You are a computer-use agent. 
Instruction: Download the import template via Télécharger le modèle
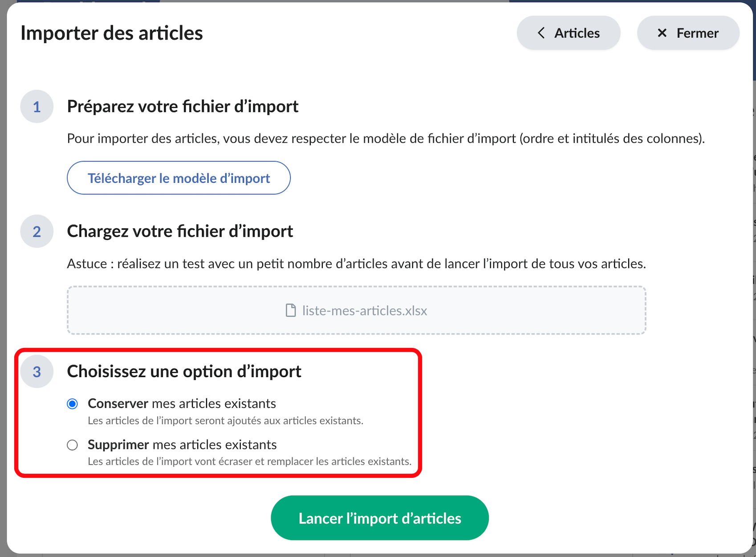point(179,178)
